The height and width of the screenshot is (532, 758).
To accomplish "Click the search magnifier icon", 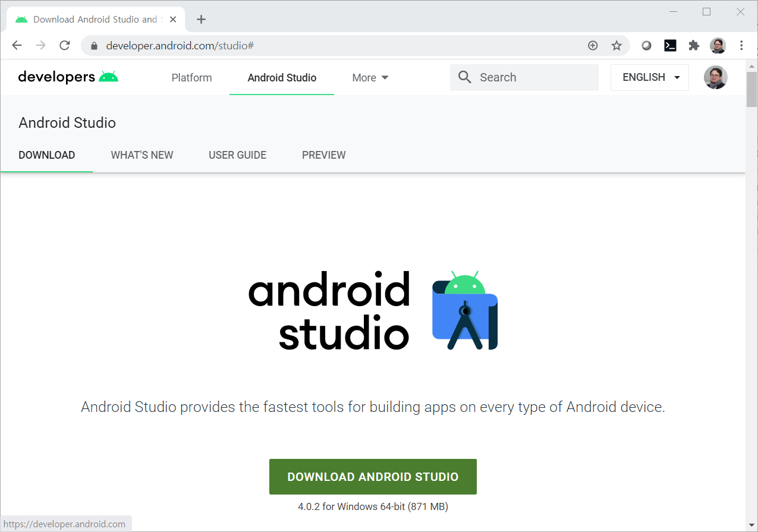I will click(x=466, y=77).
